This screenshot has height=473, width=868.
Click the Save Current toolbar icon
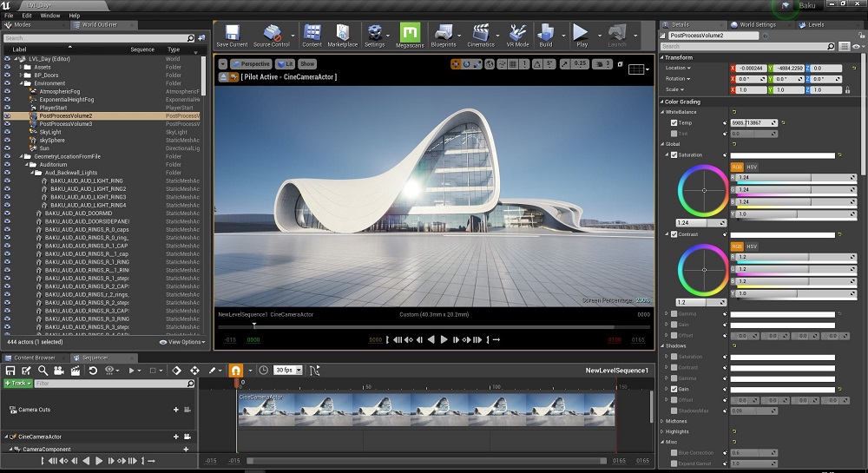tap(232, 36)
